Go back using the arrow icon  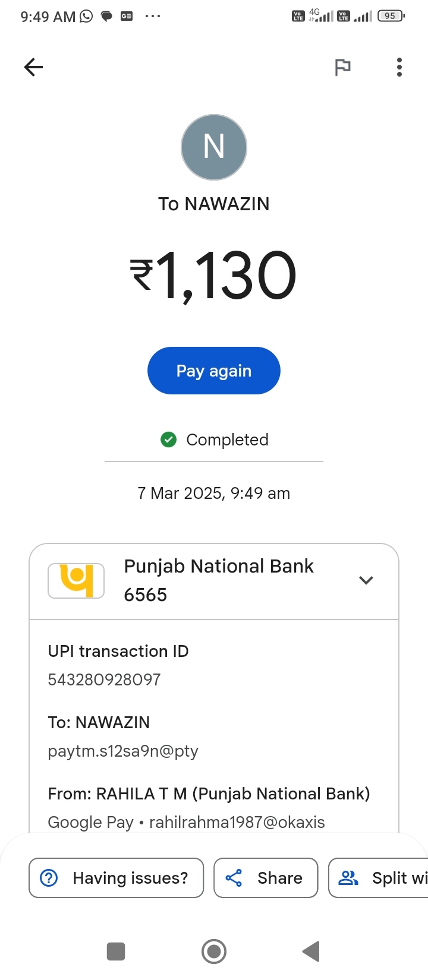(x=33, y=67)
